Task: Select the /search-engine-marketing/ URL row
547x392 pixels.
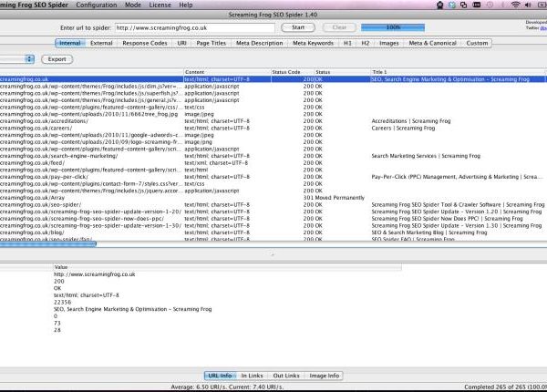Action: click(273, 156)
